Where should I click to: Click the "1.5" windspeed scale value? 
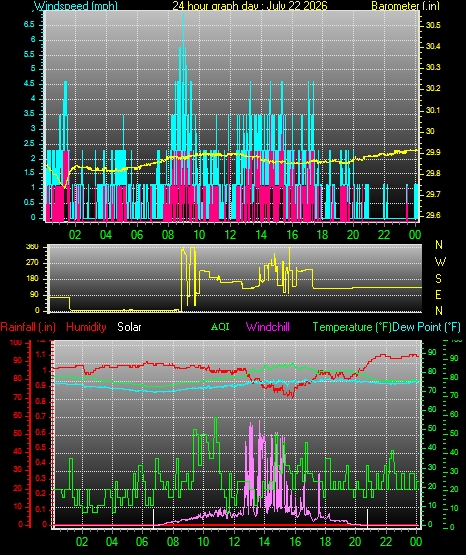pyautogui.click(x=29, y=172)
